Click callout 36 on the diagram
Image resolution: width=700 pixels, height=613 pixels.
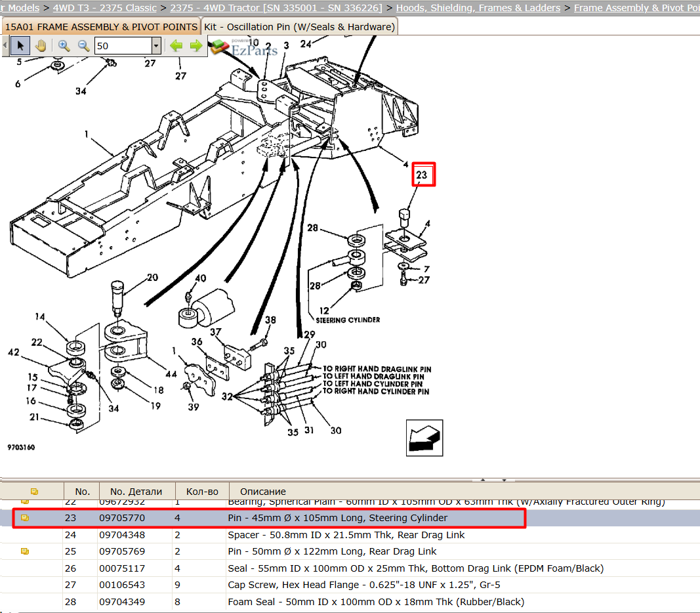[197, 341]
